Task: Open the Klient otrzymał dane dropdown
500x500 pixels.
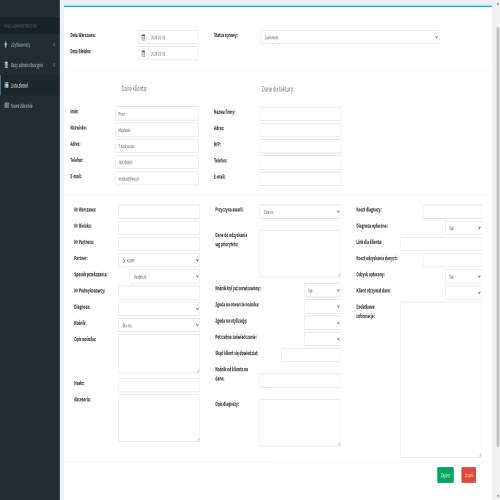Action: 464,292
